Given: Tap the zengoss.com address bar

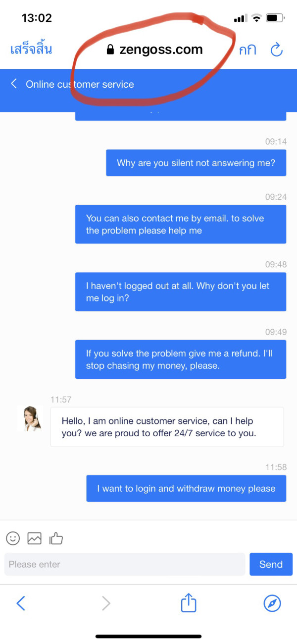Looking at the screenshot, I should coord(154,50).
